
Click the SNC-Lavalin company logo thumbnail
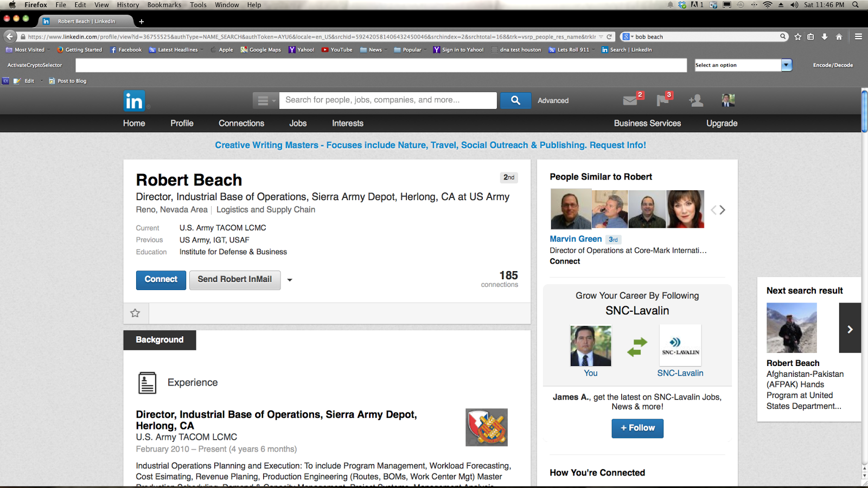click(680, 345)
